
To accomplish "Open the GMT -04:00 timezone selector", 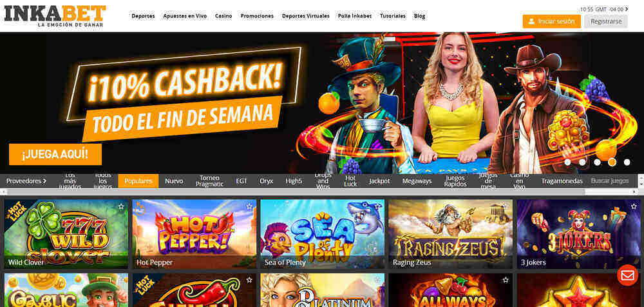I will [604, 9].
